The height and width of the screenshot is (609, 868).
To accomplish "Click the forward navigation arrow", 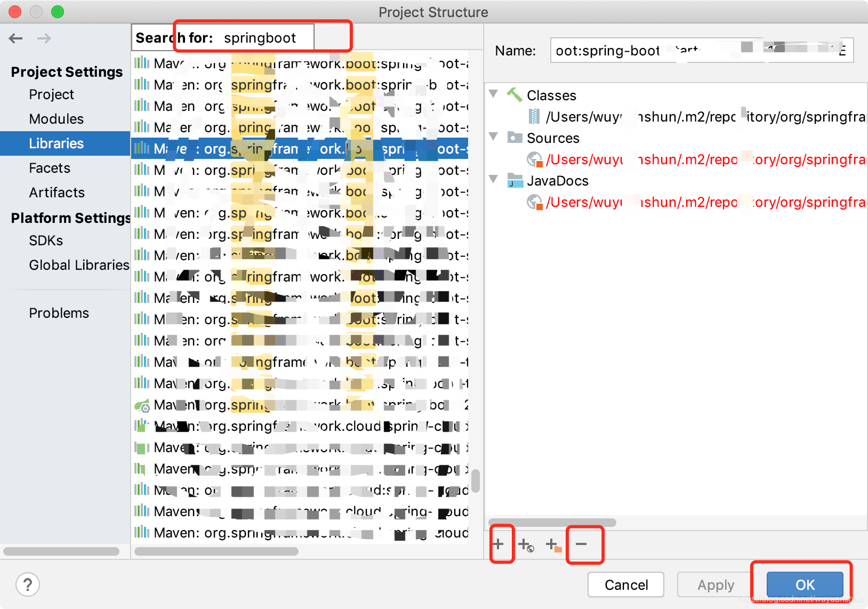I will 44,38.
